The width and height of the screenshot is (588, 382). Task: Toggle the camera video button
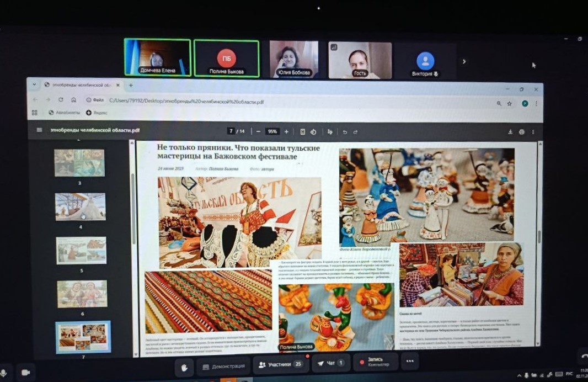pos(25,373)
